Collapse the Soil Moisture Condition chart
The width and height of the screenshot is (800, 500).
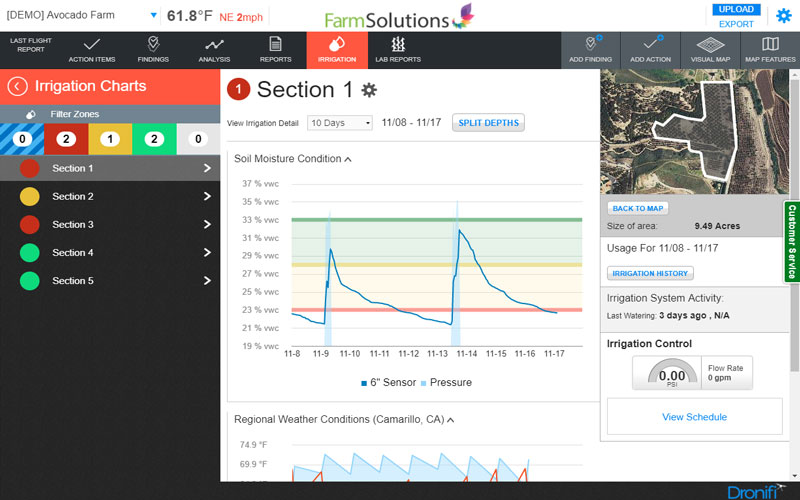[x=348, y=159]
